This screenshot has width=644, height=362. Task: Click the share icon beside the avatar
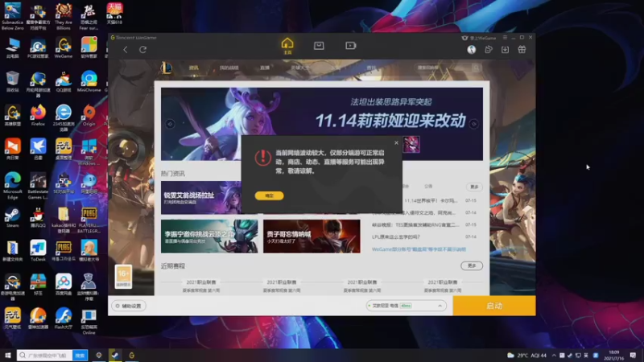[x=489, y=50]
